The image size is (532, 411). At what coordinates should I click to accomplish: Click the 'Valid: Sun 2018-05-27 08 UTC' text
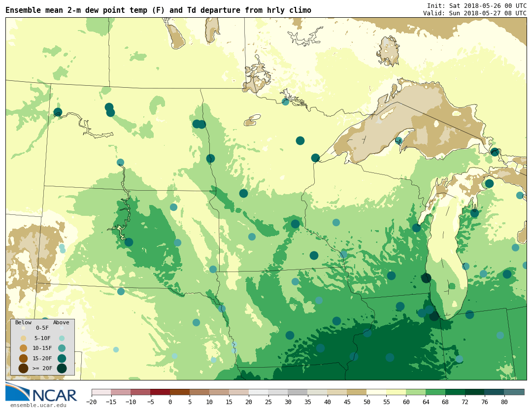tap(475, 13)
